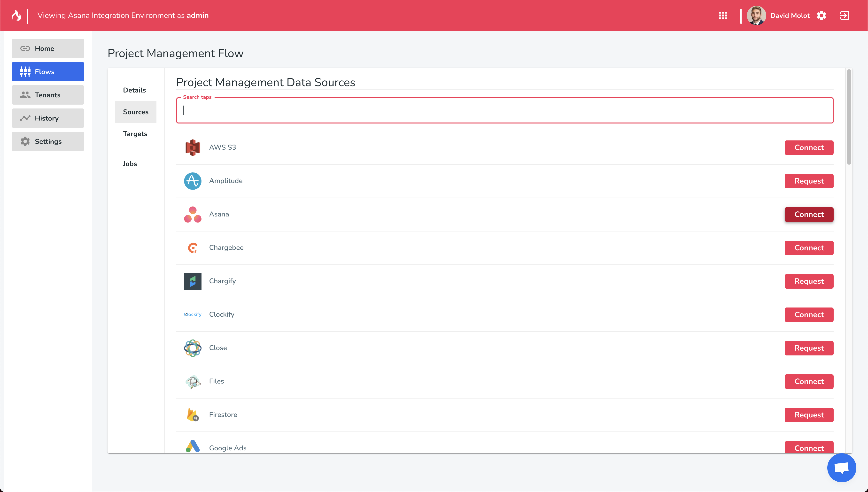The height and width of the screenshot is (492, 868).
Task: Click the Google Ads logo
Action: click(193, 446)
